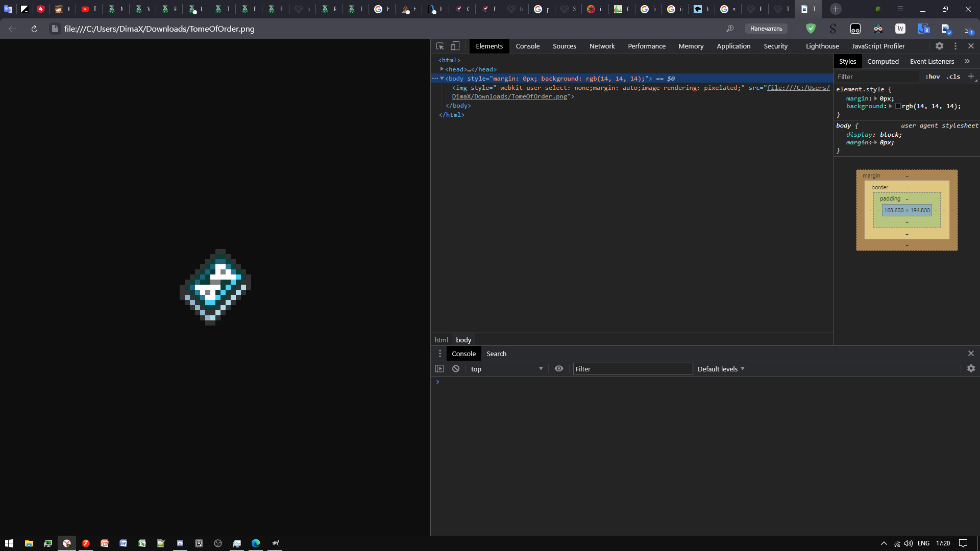Expand the head element node
This screenshot has width=980, height=551.
[x=442, y=69]
